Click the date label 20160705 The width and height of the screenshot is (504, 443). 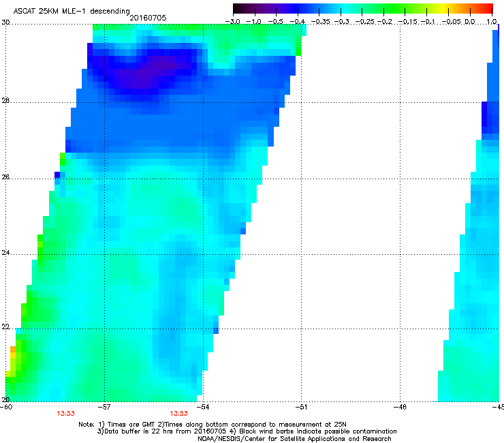pyautogui.click(x=148, y=18)
